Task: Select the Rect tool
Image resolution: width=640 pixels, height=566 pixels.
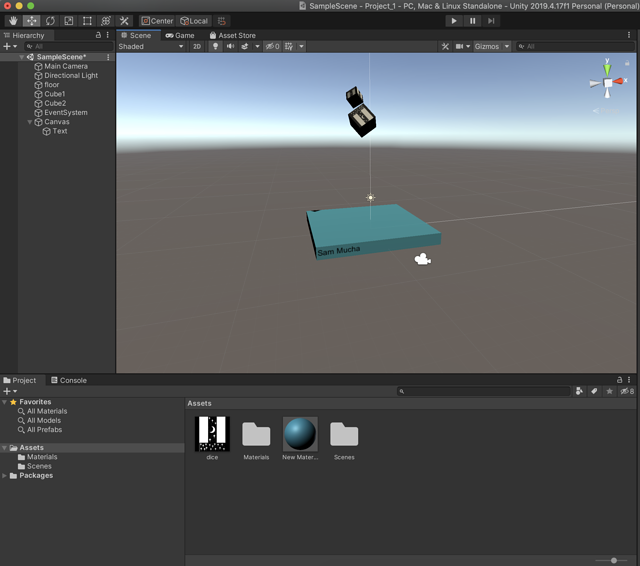Action: [x=87, y=21]
